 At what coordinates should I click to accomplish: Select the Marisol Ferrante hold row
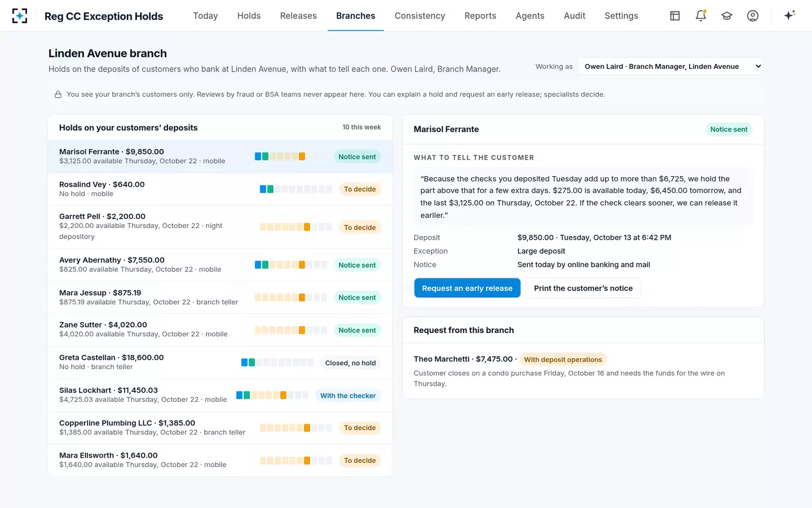click(220, 156)
